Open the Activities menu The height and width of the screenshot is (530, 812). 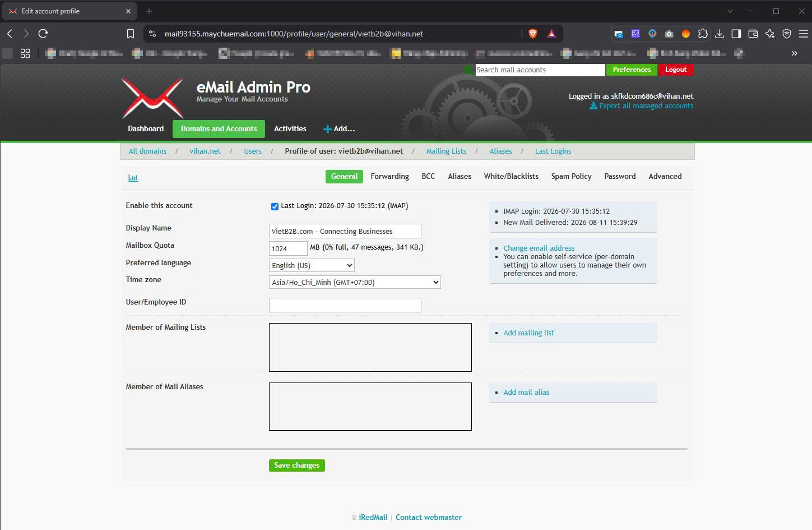coord(290,129)
